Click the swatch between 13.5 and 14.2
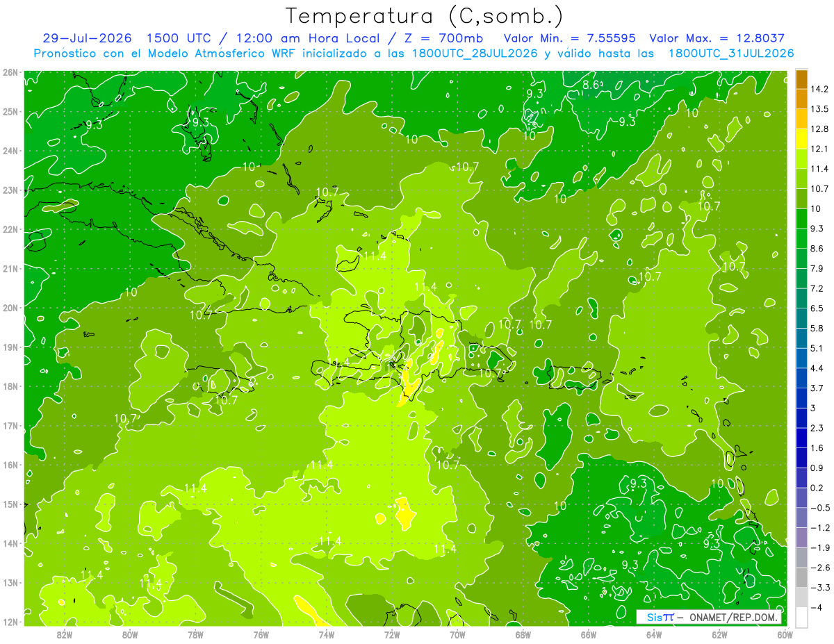The height and width of the screenshot is (644, 834). tap(801, 99)
